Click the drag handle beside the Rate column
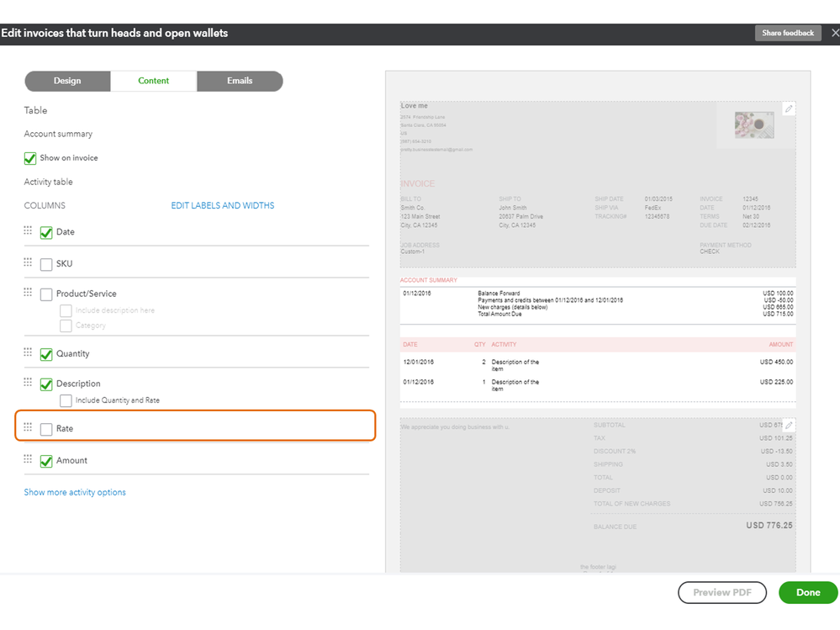The image size is (840, 630). point(28,427)
